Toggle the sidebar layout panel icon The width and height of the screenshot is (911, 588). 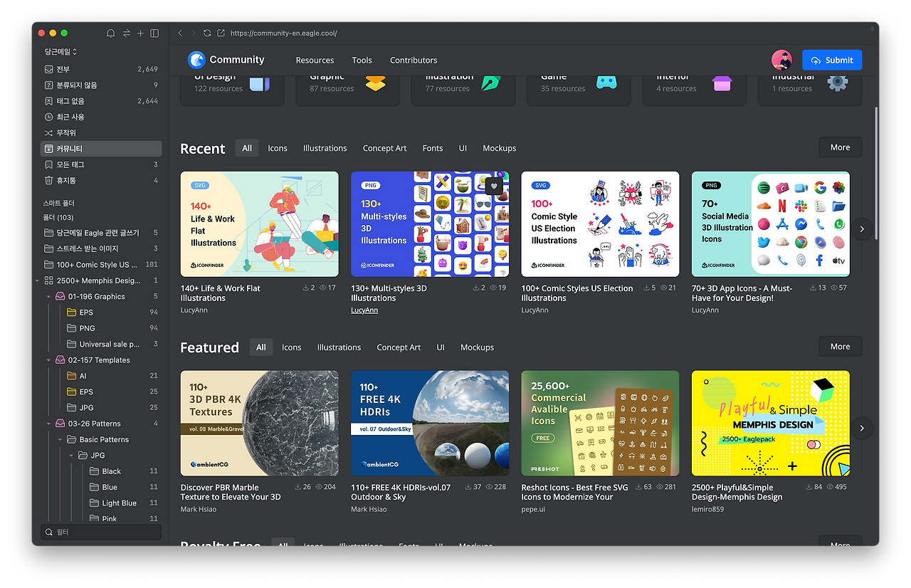tap(154, 33)
